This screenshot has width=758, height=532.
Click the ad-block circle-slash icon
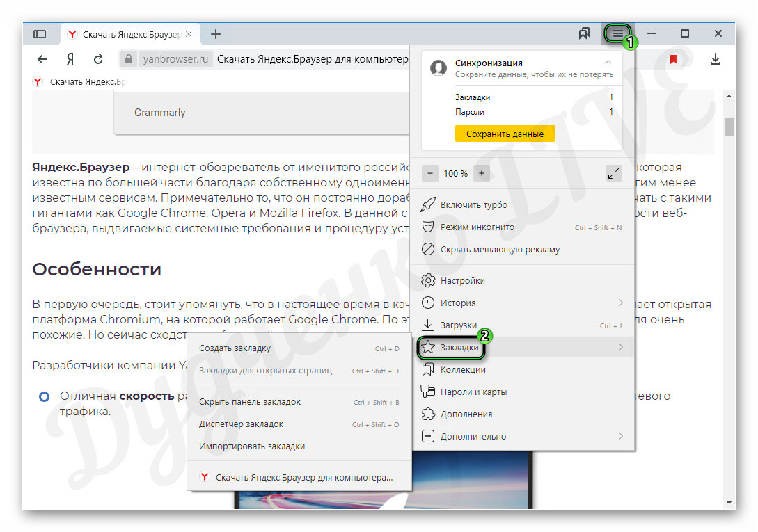[428, 250]
